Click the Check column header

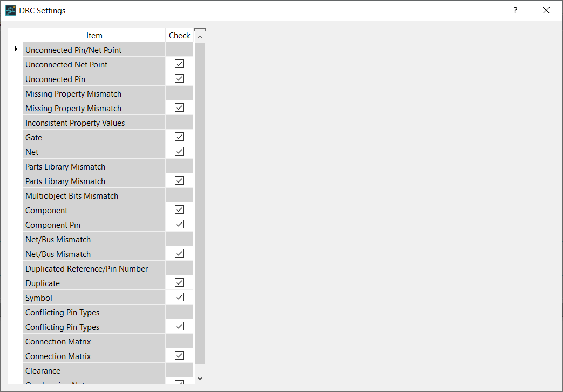point(179,35)
